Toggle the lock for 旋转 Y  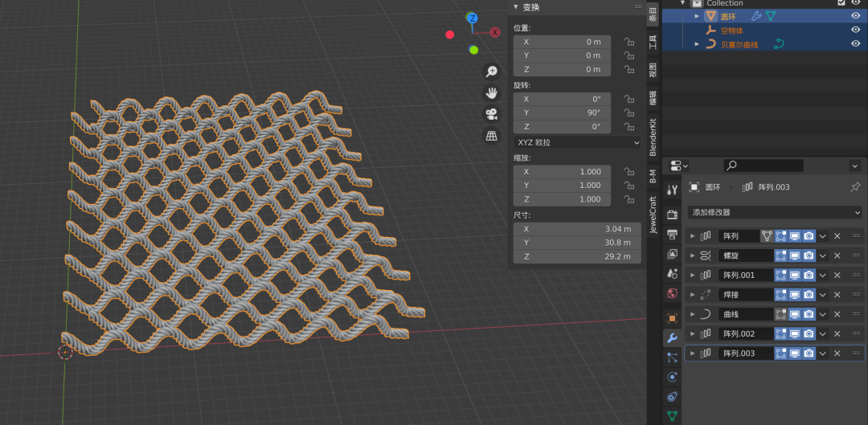coord(628,113)
